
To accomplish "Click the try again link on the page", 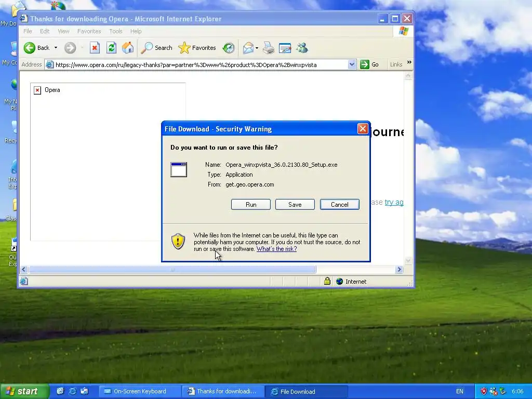I will tap(394, 202).
